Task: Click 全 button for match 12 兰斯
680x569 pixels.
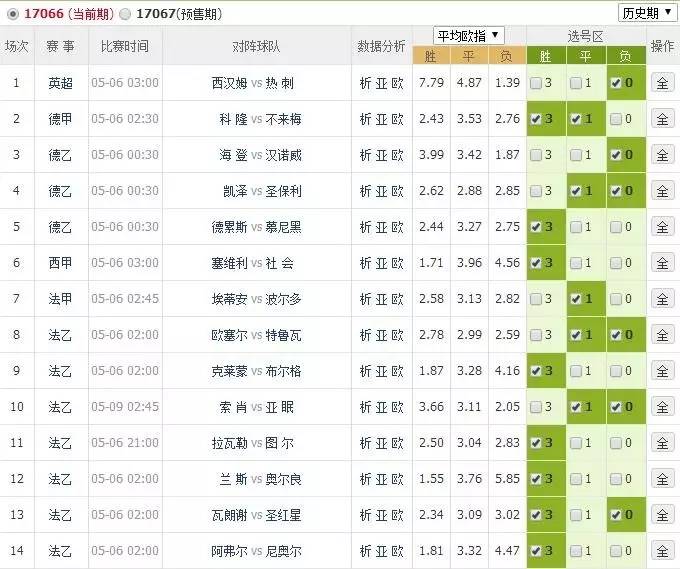Action: point(662,479)
